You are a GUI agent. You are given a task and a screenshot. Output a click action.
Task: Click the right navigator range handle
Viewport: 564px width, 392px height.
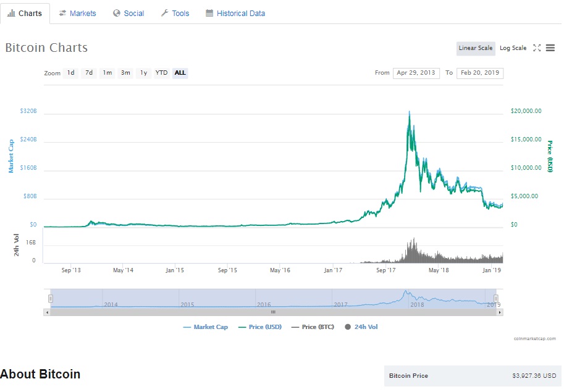pyautogui.click(x=495, y=299)
